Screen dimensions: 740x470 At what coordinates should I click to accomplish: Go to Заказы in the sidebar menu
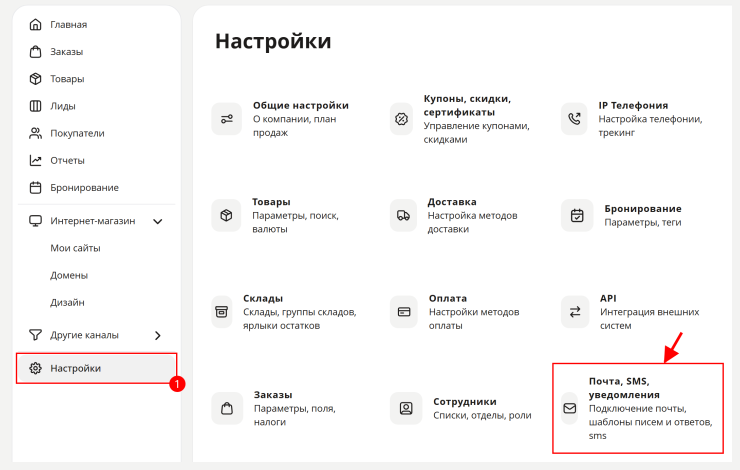67,52
